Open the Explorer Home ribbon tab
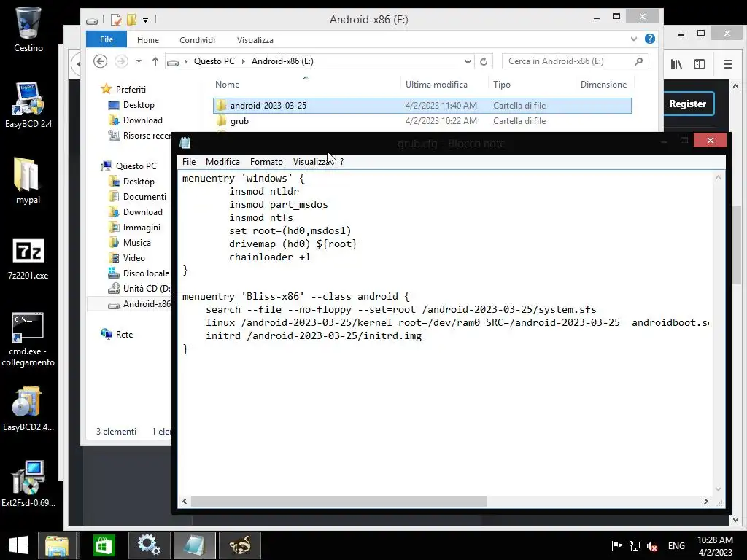Image resolution: width=747 pixels, height=560 pixels. pyautogui.click(x=147, y=40)
